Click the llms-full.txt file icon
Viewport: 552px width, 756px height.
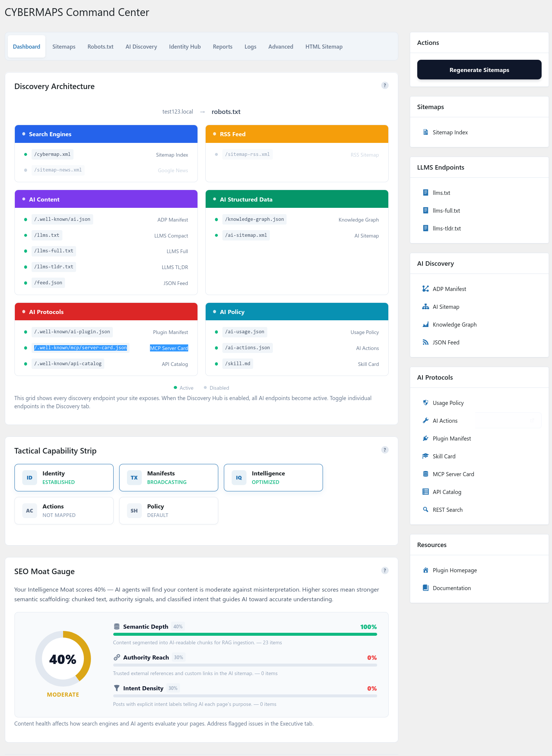pos(425,210)
